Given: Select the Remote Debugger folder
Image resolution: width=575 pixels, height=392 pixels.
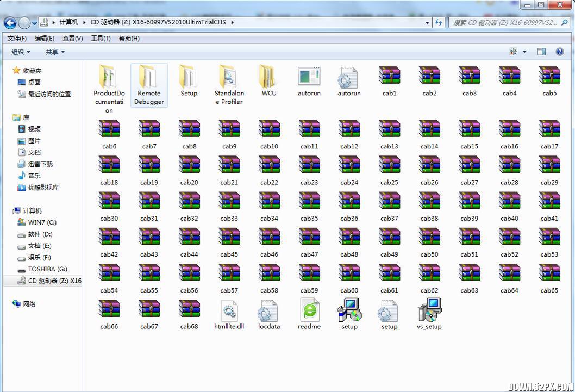Looking at the screenshot, I should [149, 85].
